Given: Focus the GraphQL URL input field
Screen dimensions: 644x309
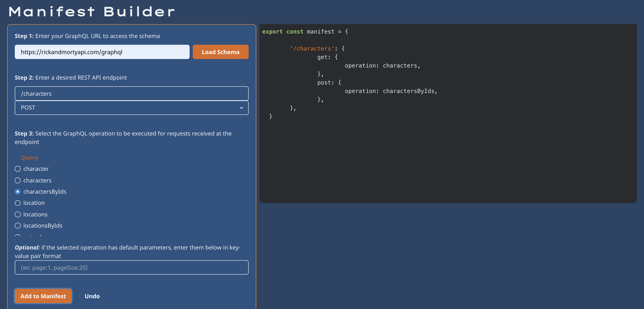Looking at the screenshot, I should coord(102,52).
